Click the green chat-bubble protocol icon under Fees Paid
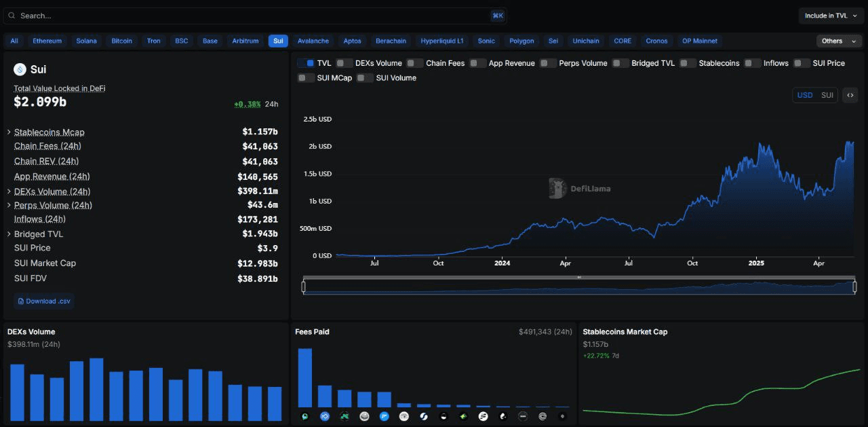868x427 pixels. point(305,416)
